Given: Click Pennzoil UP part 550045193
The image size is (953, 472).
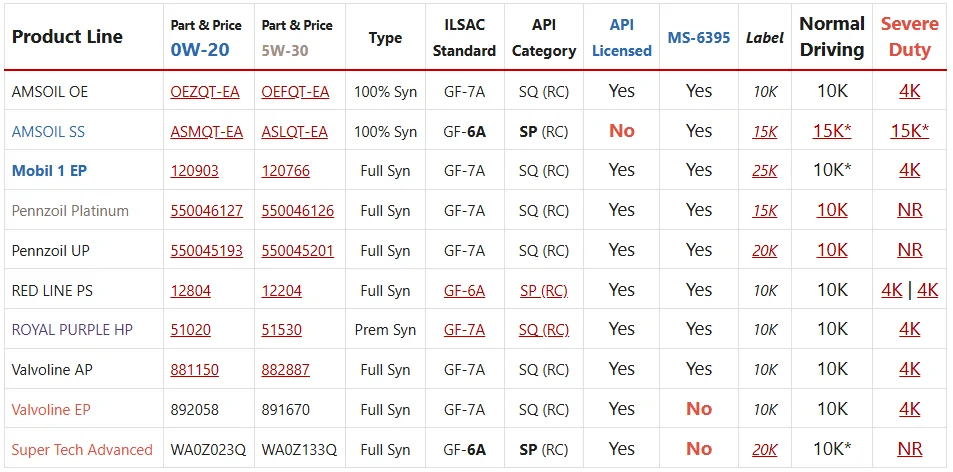Looking at the screenshot, I should click(207, 250).
